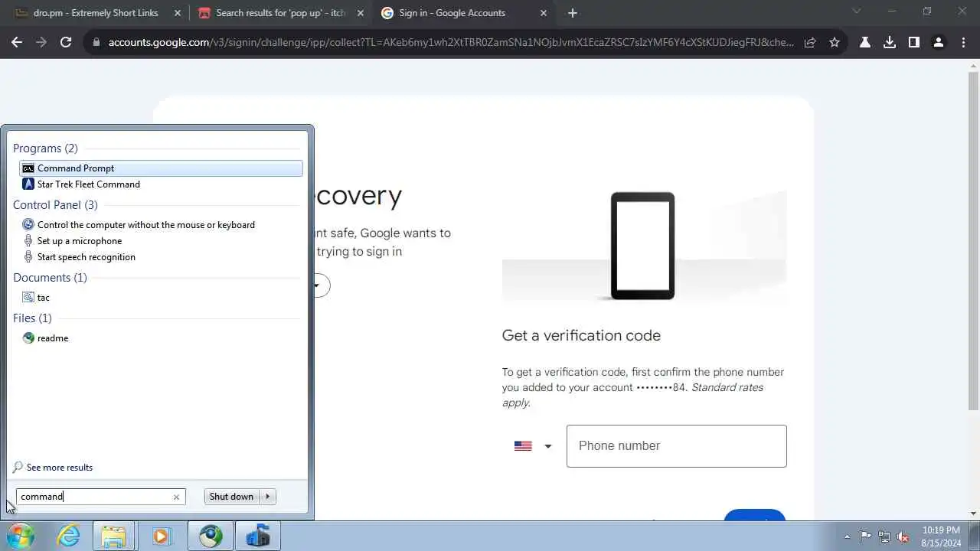Click the share page icon
This screenshot has height=551, width=980.
[x=810, y=43]
